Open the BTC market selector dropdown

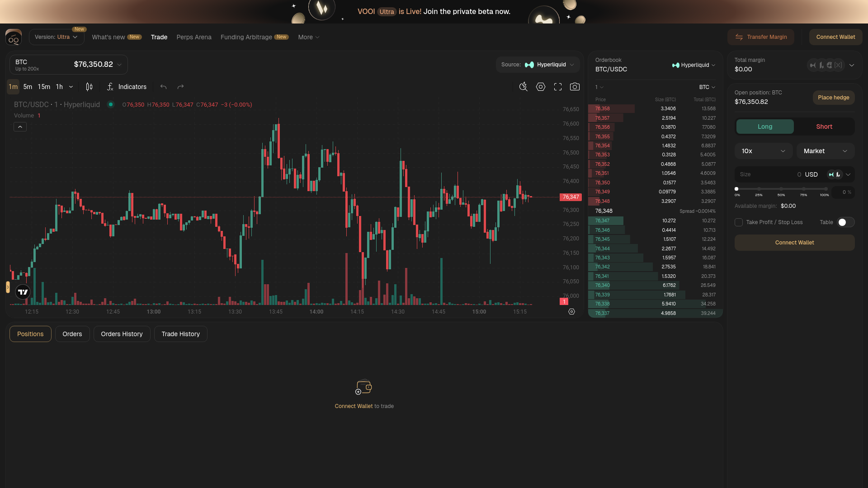point(69,65)
